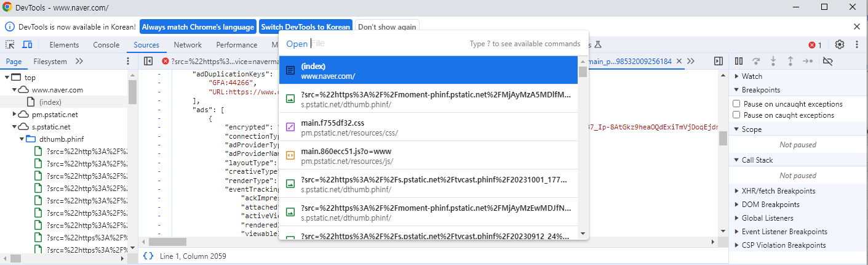Image resolution: width=868 pixels, height=265 pixels.
Task: Open the Filesystem navigator tab
Action: [50, 62]
